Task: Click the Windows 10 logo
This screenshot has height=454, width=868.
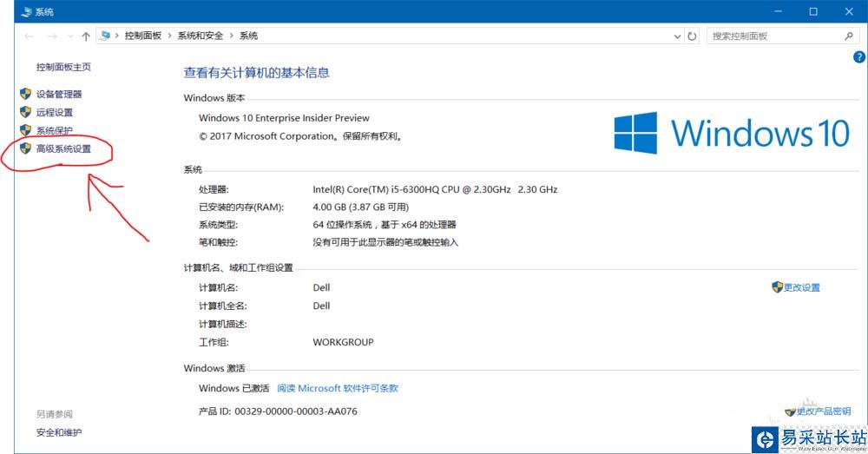Action: 732,133
